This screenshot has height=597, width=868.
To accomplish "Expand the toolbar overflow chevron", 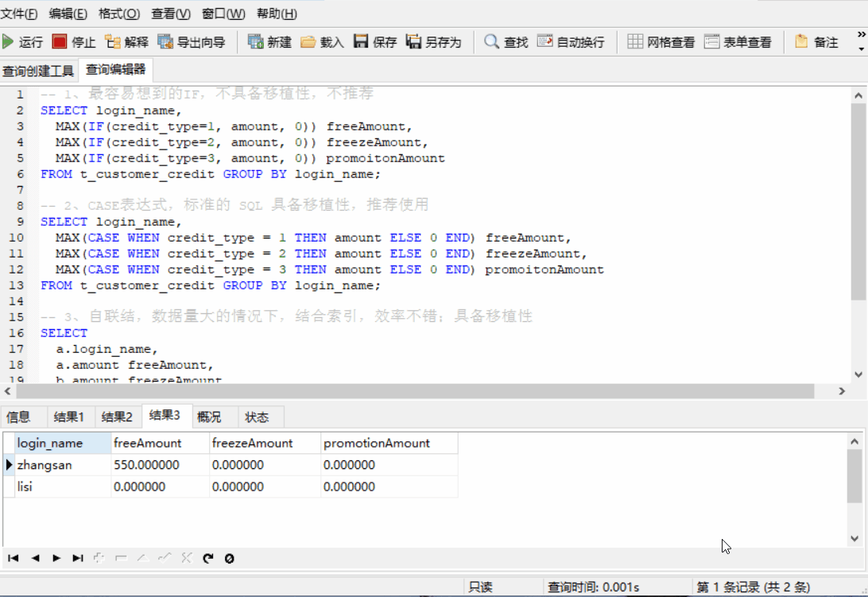I will [x=860, y=36].
